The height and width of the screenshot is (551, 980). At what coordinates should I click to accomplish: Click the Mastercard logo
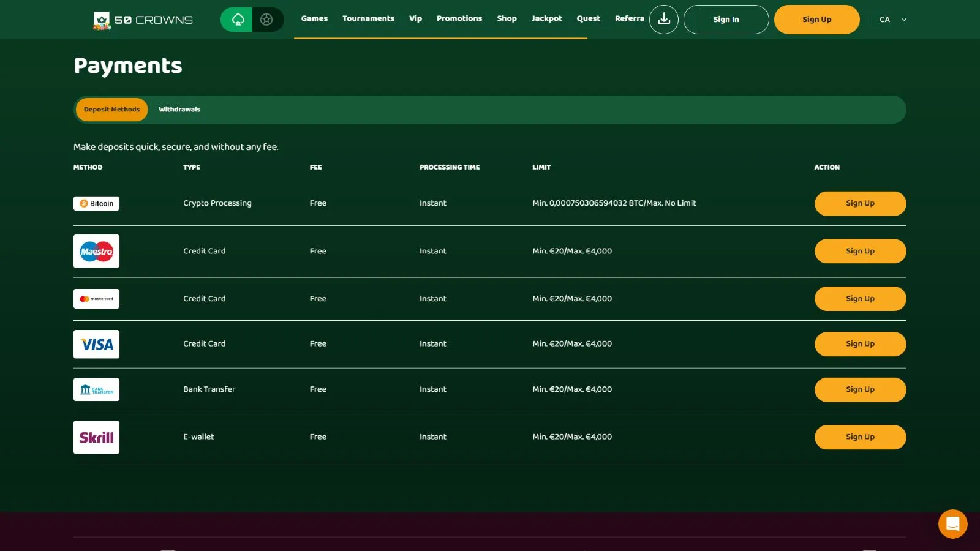(96, 299)
